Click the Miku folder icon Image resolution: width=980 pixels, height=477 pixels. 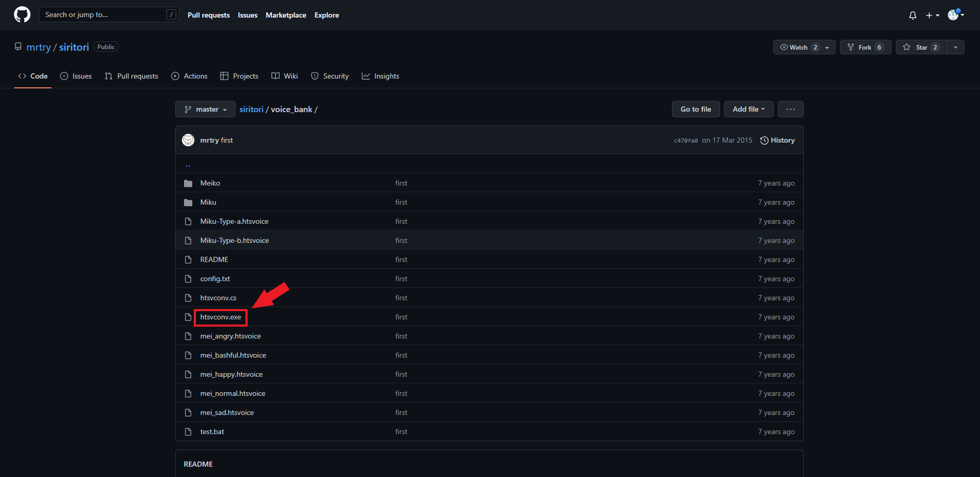pyautogui.click(x=188, y=203)
